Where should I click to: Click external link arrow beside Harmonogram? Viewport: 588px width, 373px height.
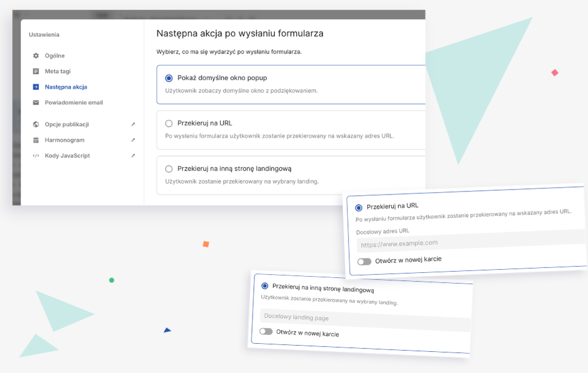point(133,140)
